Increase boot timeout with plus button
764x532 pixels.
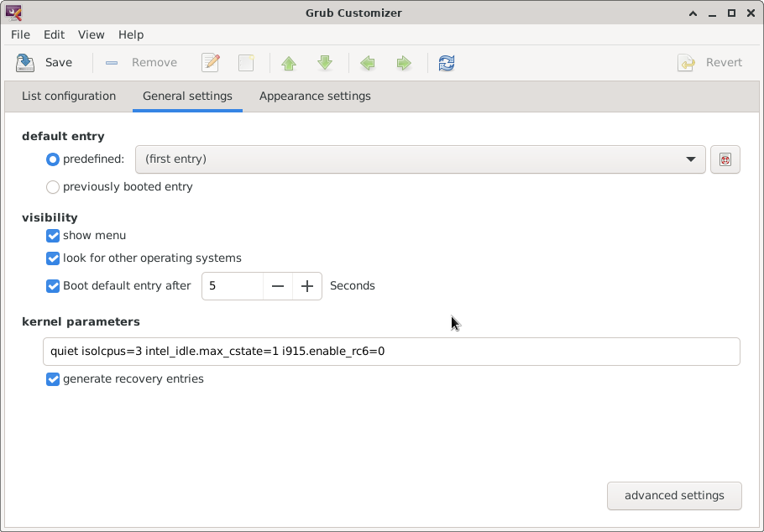tap(307, 286)
